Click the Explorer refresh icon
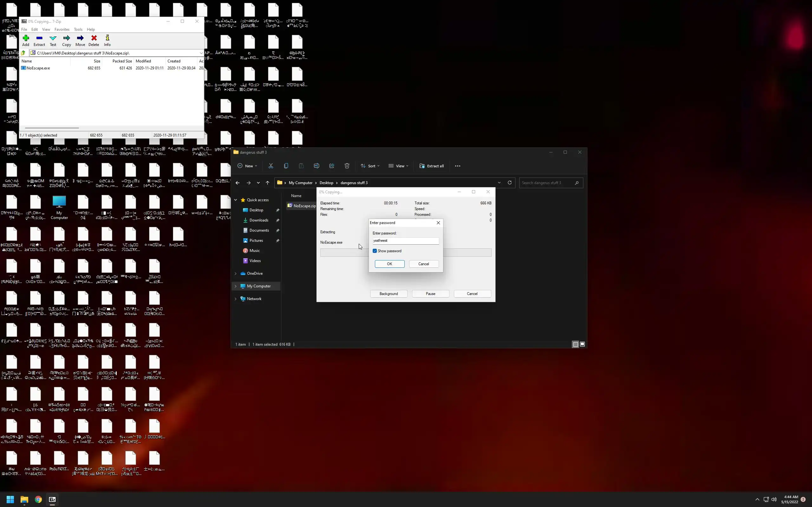812x507 pixels. click(x=509, y=183)
